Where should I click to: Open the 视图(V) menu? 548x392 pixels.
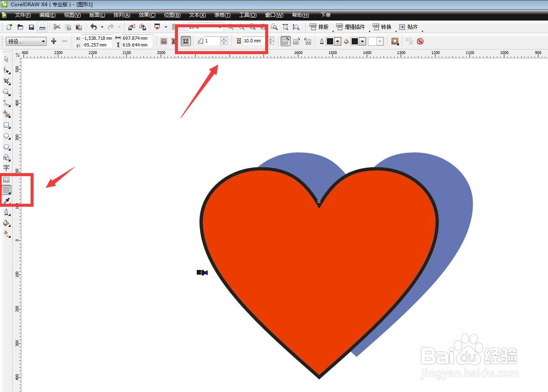(72, 15)
